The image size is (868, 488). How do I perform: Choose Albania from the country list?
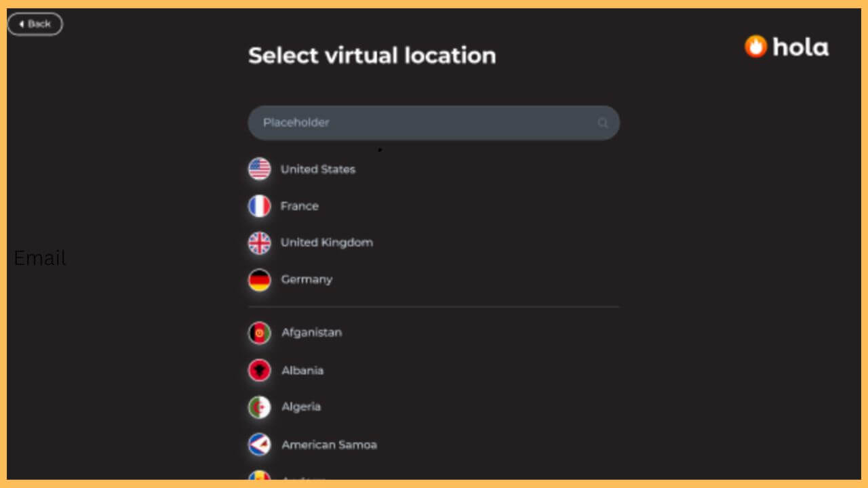pos(302,370)
